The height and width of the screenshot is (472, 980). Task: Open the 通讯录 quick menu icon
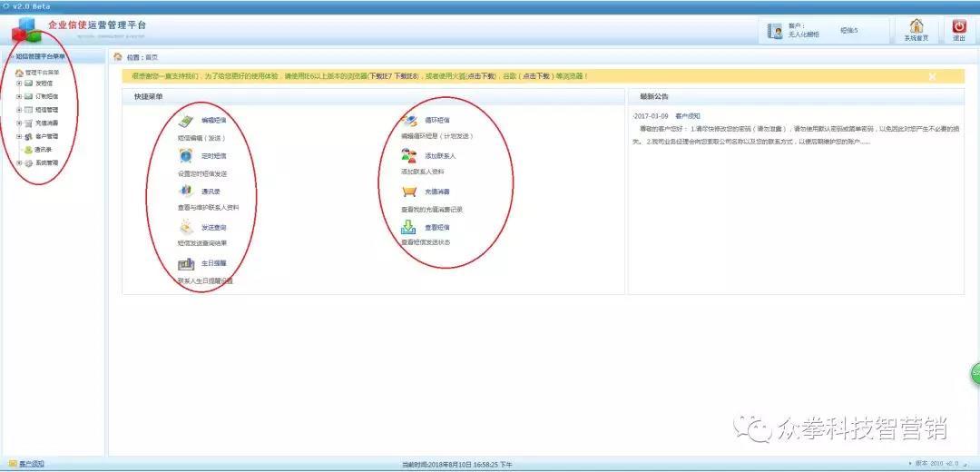186,192
